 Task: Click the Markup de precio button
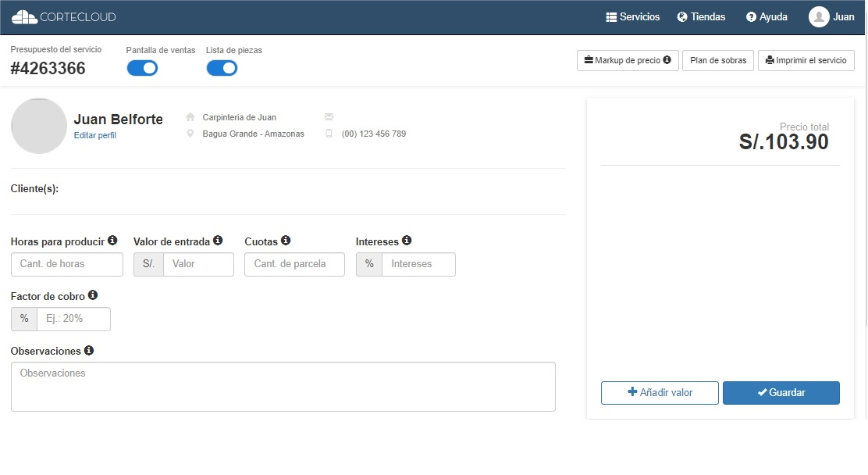click(628, 60)
